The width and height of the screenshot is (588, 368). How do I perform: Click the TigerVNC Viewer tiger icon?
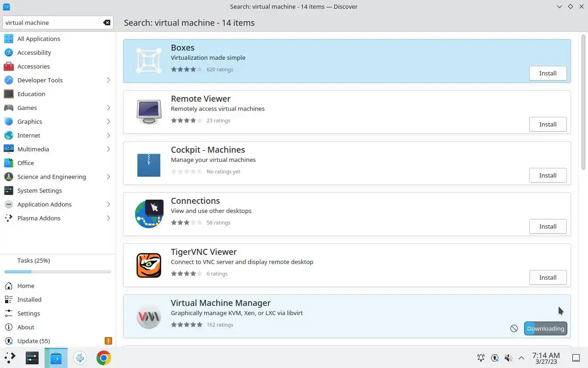149,265
